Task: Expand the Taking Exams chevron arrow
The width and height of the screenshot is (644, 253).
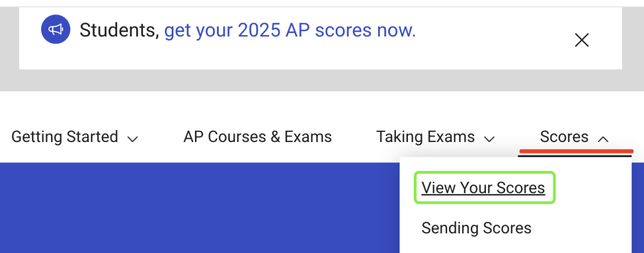Action: tap(489, 139)
